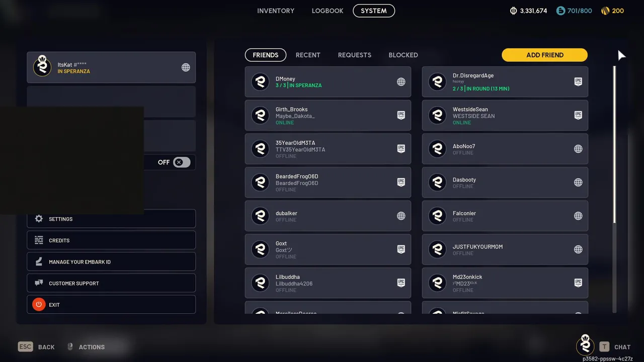Viewport: 644px width, 362px height.
Task: Click Falconier's avatar icon
Action: 437,216
